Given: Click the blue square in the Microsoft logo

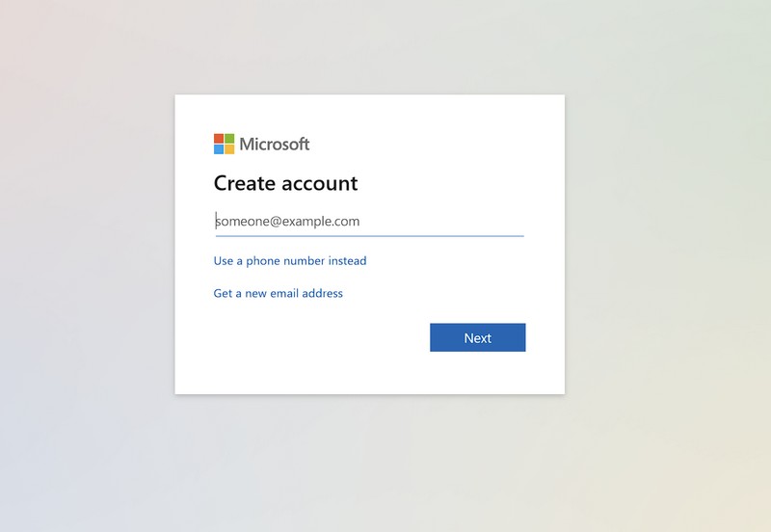Looking at the screenshot, I should click(219, 149).
